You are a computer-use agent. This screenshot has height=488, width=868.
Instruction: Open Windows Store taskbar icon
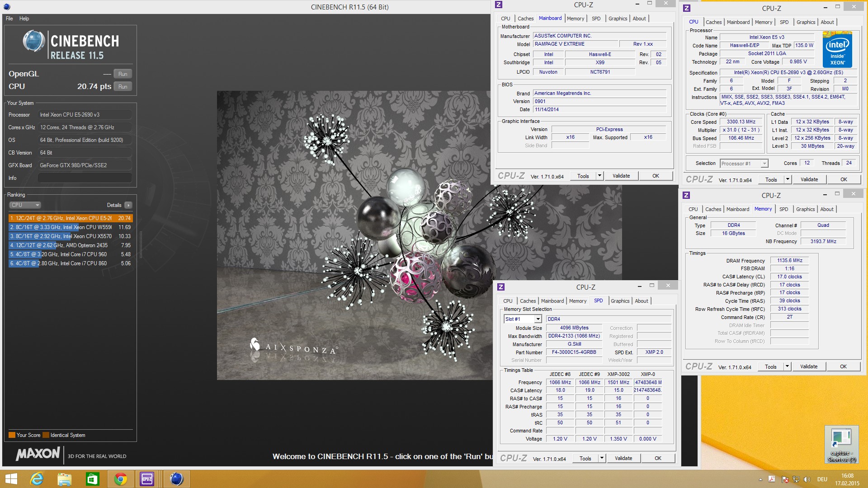[93, 479]
